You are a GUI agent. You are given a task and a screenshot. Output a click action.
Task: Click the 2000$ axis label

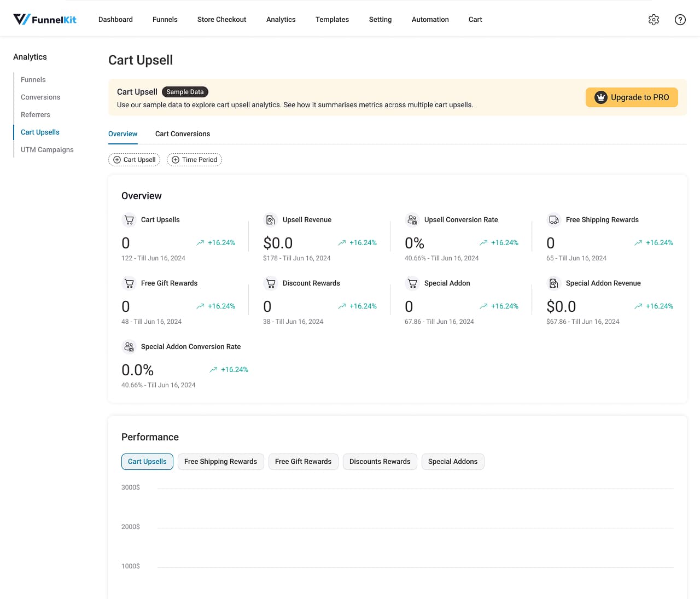131,527
